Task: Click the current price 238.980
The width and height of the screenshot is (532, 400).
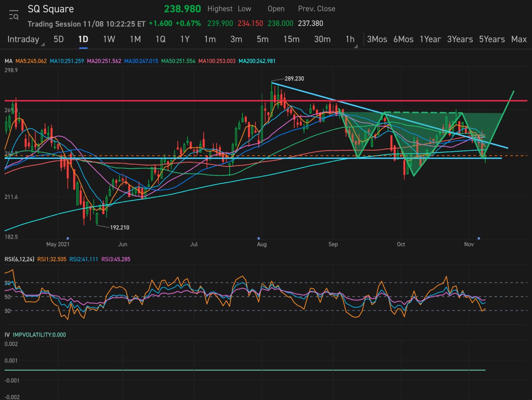Action: pyautogui.click(x=183, y=9)
